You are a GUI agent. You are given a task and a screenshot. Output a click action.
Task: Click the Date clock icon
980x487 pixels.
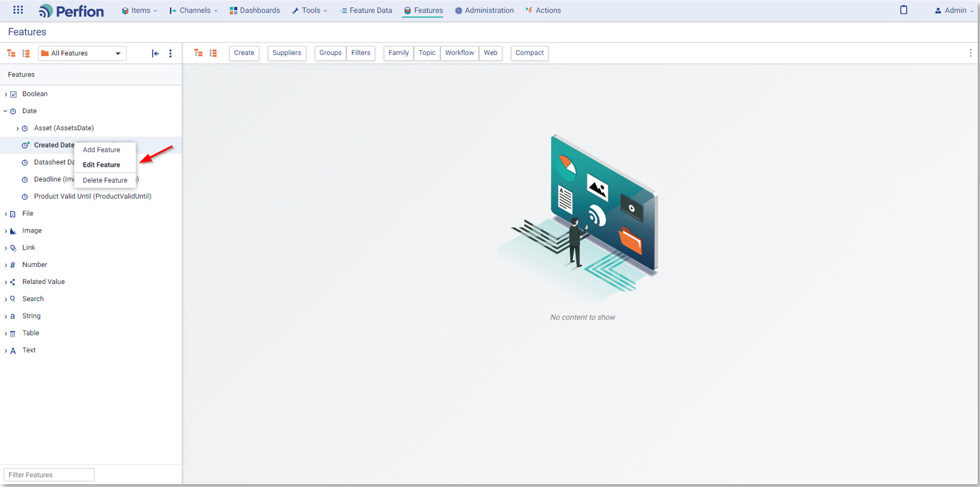click(14, 111)
